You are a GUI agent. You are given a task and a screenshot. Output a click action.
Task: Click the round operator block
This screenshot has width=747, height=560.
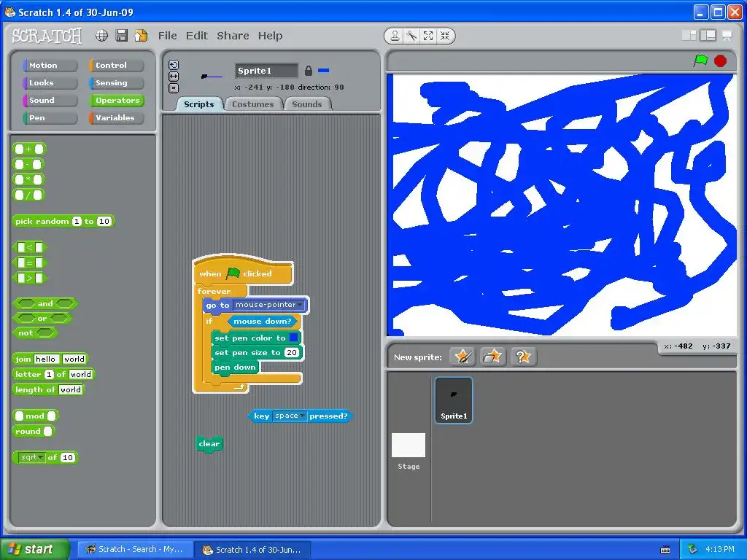(34, 432)
